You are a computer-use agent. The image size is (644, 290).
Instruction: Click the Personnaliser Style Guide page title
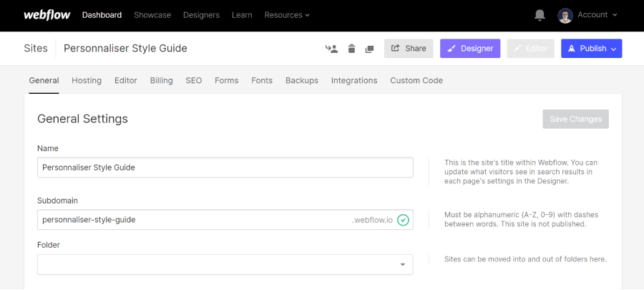coord(125,49)
